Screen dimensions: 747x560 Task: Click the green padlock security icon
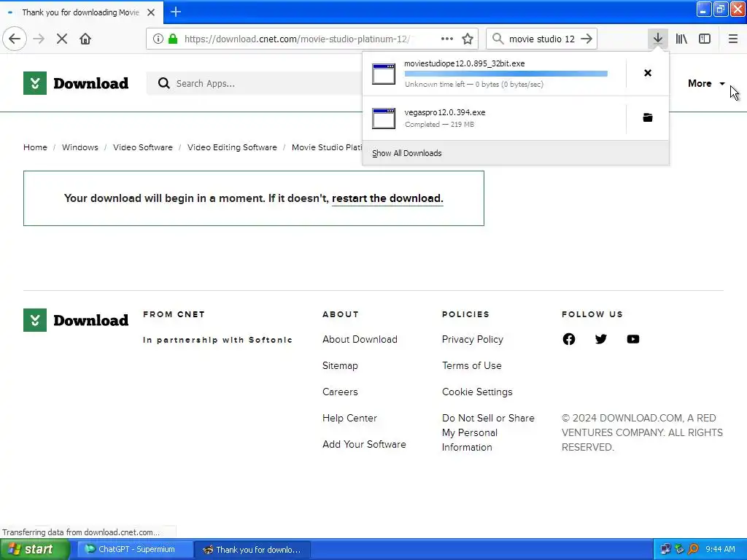coord(173,39)
